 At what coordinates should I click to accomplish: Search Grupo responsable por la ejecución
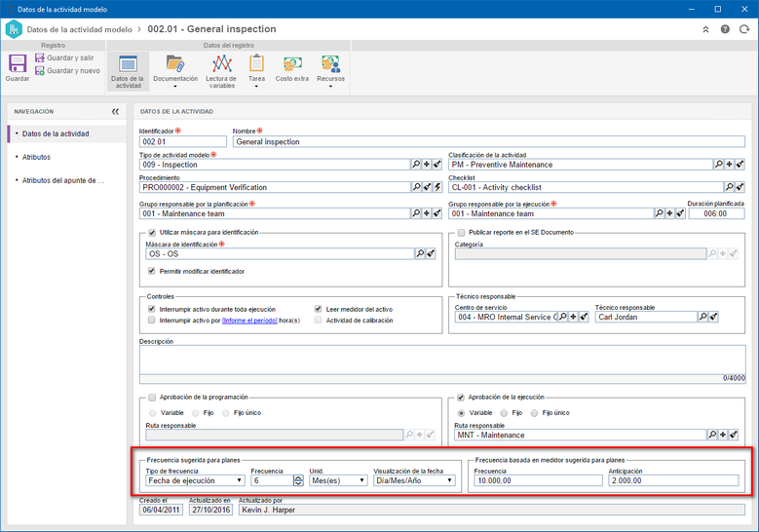pos(659,213)
